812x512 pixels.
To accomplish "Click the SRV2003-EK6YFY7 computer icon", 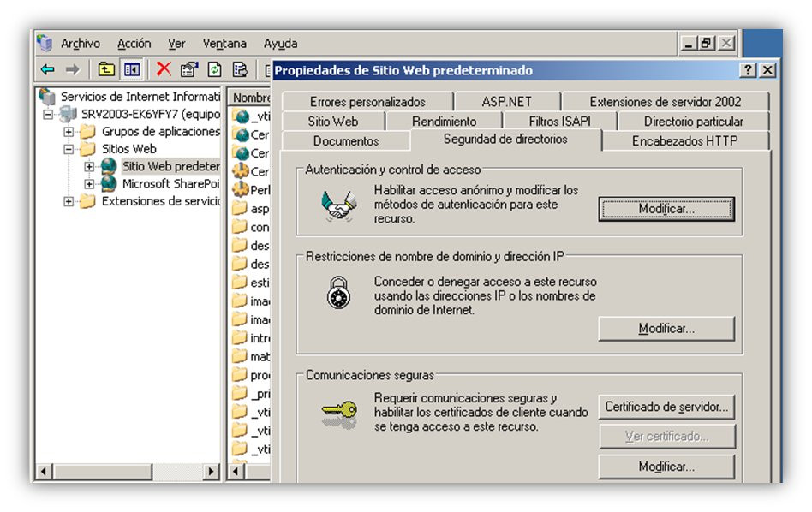I will click(68, 113).
